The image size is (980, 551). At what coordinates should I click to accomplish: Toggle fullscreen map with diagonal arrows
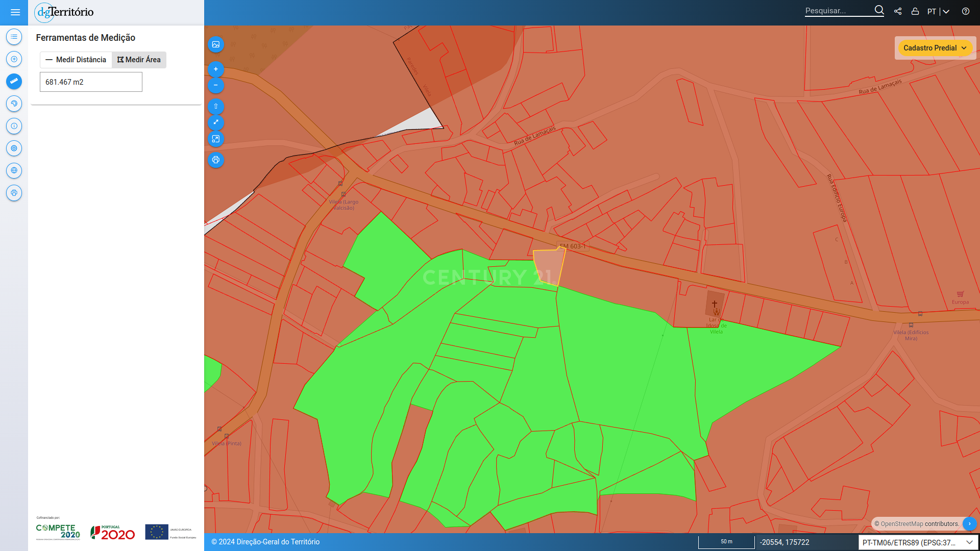(216, 122)
